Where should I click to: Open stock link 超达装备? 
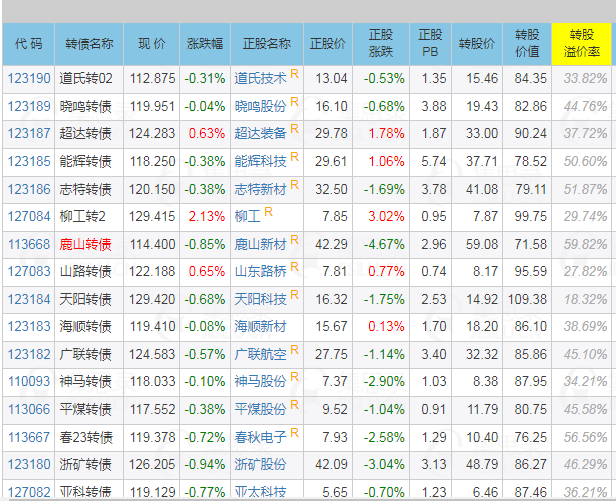pyautogui.click(x=260, y=134)
